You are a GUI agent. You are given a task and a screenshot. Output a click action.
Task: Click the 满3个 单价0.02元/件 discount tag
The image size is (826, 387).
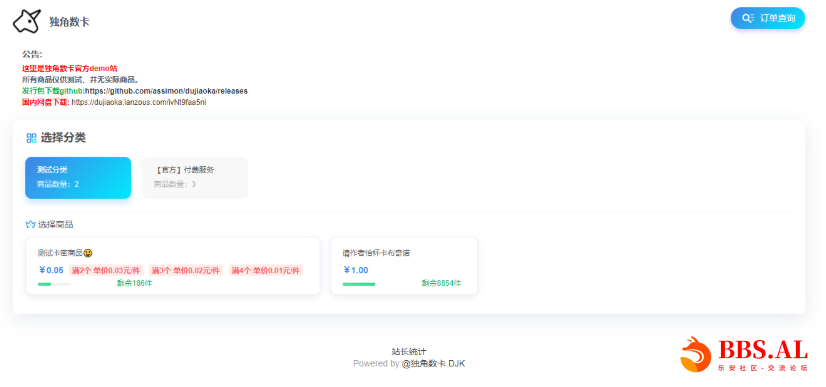pyautogui.click(x=186, y=271)
